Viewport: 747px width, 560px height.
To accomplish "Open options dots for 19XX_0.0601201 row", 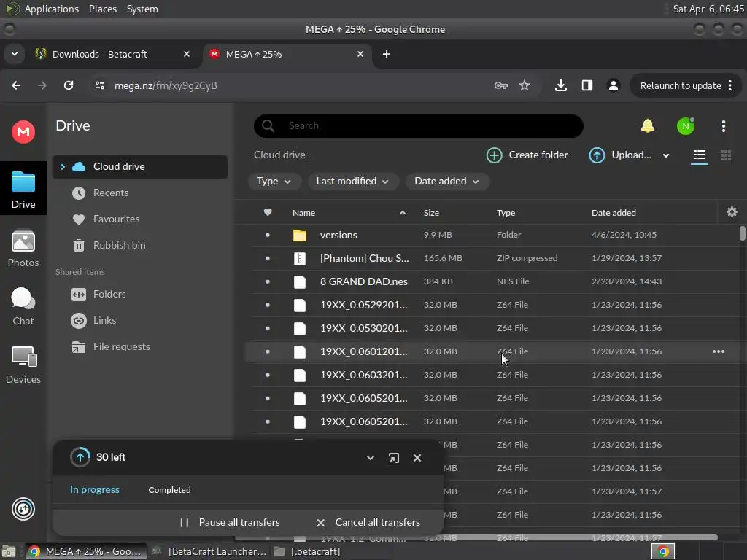I will tap(719, 351).
